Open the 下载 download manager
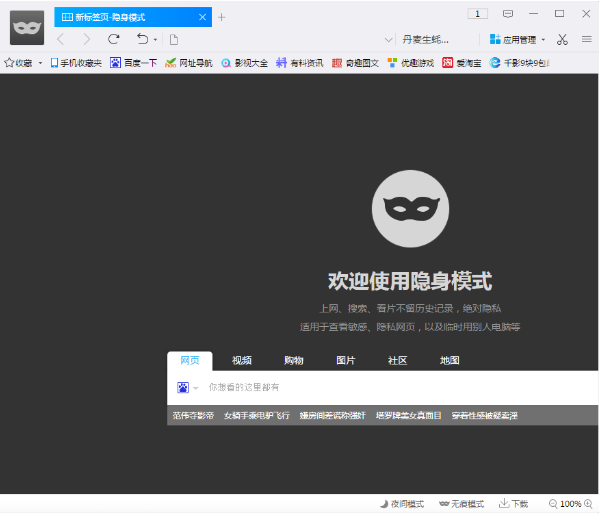The height and width of the screenshot is (518, 602). click(514, 504)
